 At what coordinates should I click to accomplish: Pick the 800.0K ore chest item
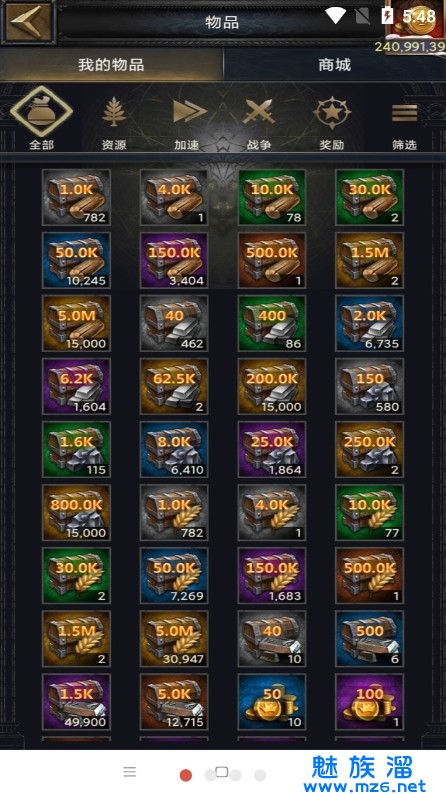pyautogui.click(x=76, y=512)
